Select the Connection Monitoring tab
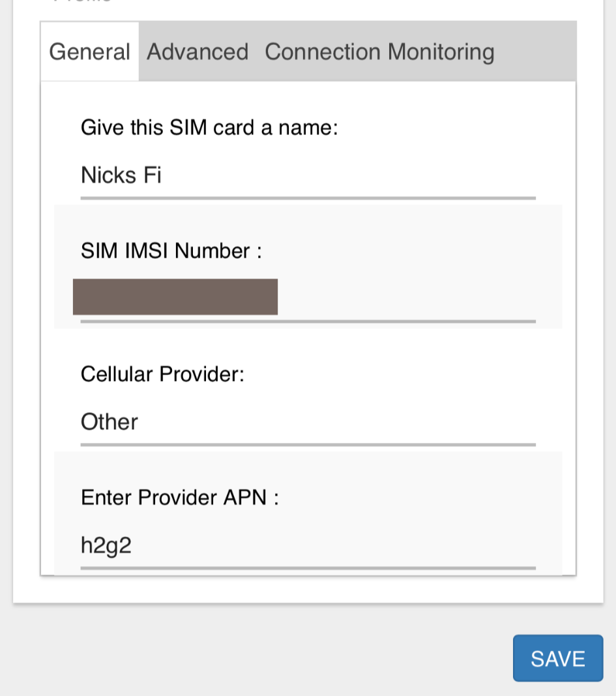 (379, 52)
